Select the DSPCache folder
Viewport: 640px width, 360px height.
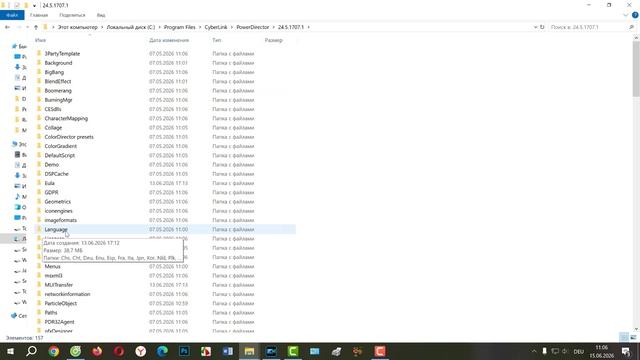[56, 174]
